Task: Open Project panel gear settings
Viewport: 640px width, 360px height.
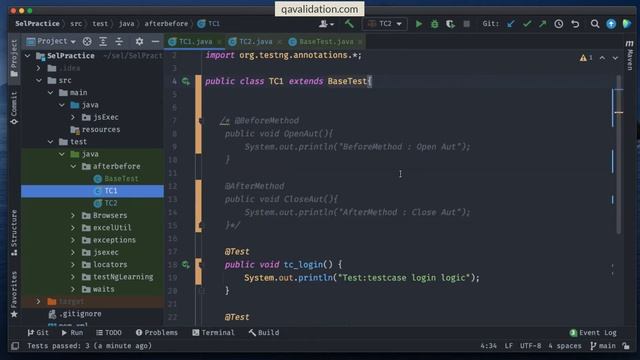Action: click(x=139, y=41)
